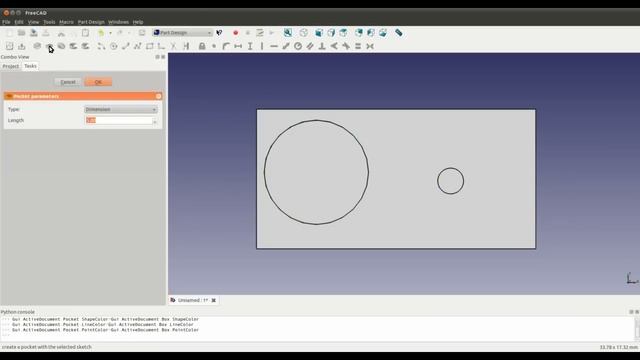Viewport: 640px width, 360px height.
Task: Click the radius constraint icon
Action: pyautogui.click(x=298, y=46)
